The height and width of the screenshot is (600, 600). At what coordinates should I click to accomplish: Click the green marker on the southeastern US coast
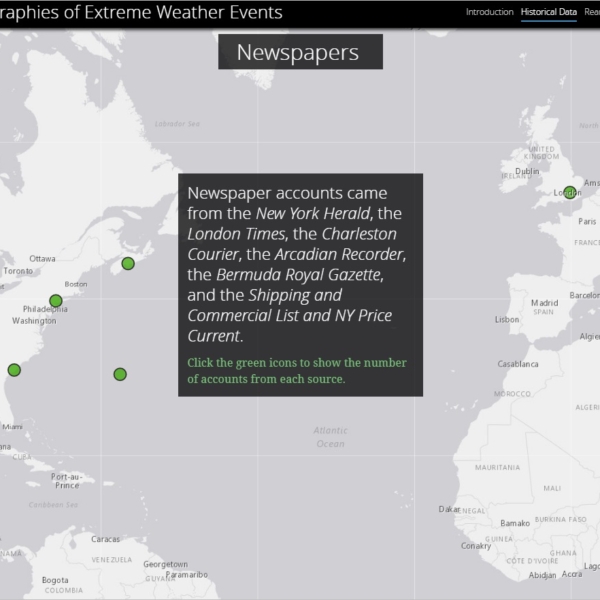[14, 369]
